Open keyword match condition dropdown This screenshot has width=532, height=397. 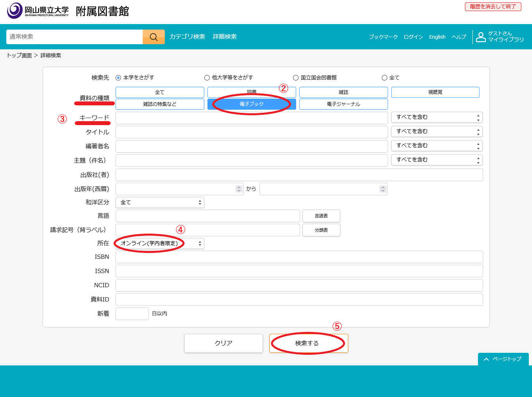[x=437, y=117]
